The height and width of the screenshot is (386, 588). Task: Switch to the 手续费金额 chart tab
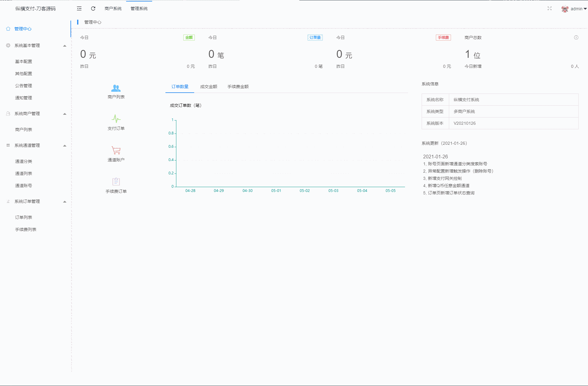238,87
